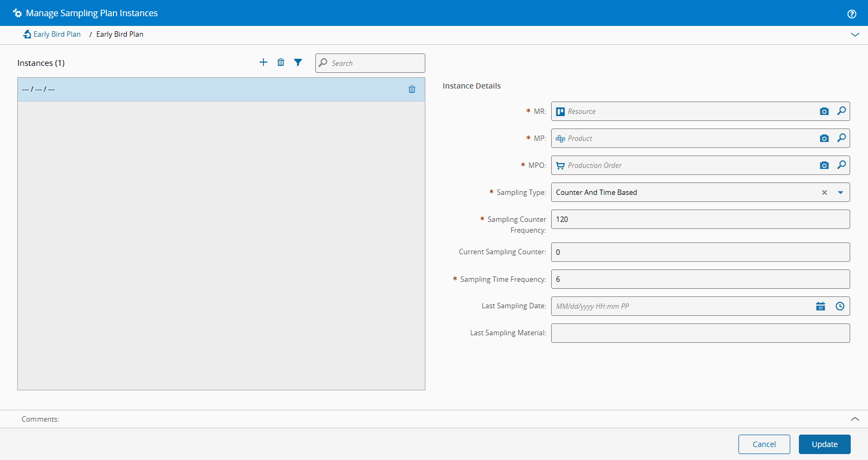868x460 pixels.
Task: Click the Update button
Action: 824,444
